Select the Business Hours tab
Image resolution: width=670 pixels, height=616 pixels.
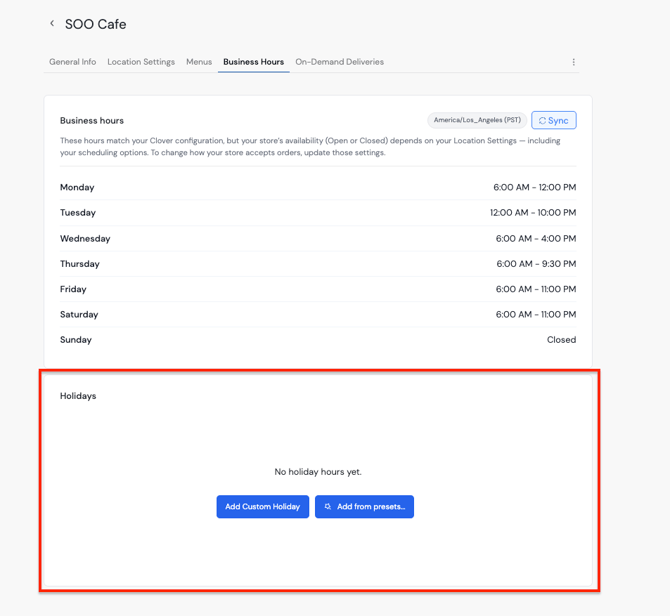pos(253,62)
